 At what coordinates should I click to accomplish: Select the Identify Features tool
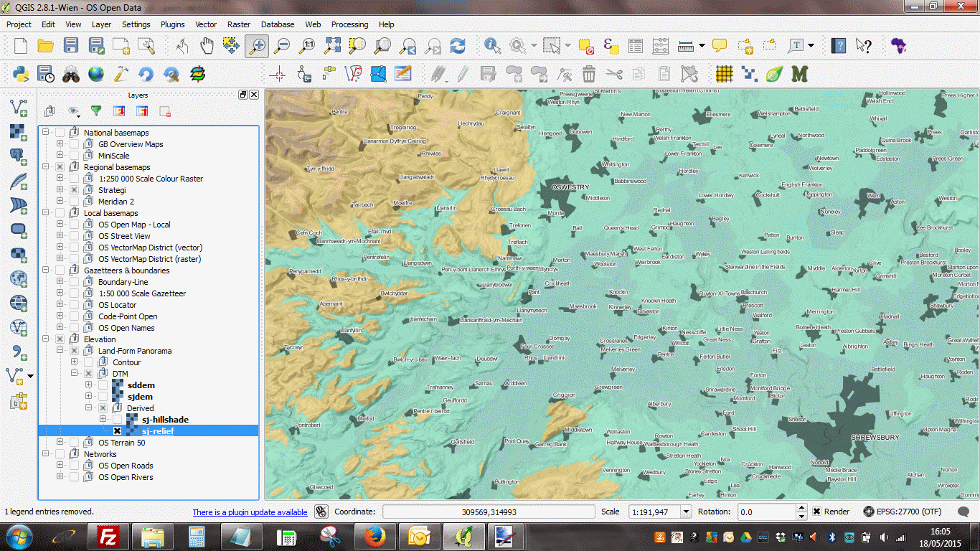(x=492, y=46)
